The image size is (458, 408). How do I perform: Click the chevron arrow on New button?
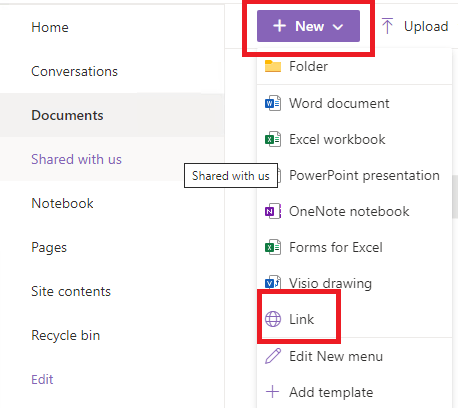pos(338,27)
